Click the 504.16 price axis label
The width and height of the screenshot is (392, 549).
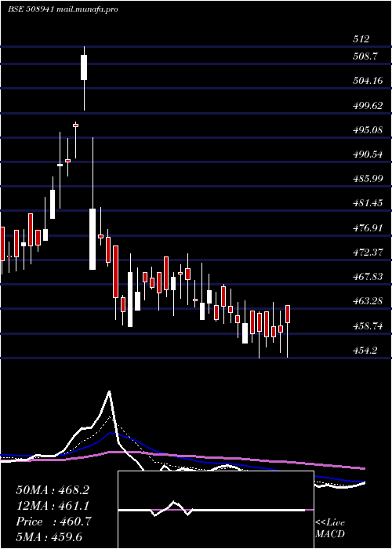367,81
